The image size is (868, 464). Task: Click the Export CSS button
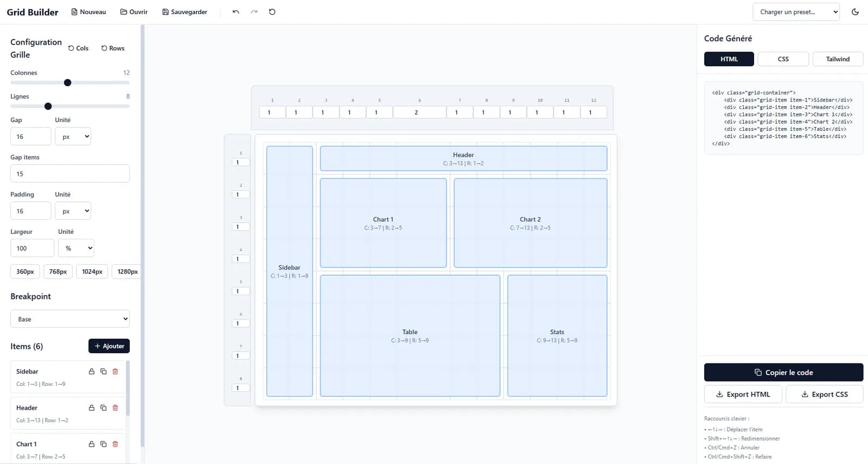point(825,395)
